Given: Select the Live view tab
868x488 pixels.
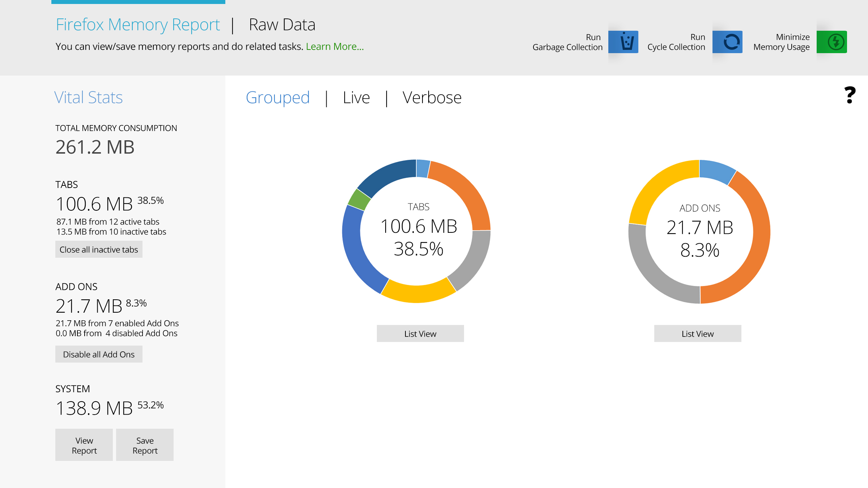Looking at the screenshot, I should pyautogui.click(x=356, y=98).
